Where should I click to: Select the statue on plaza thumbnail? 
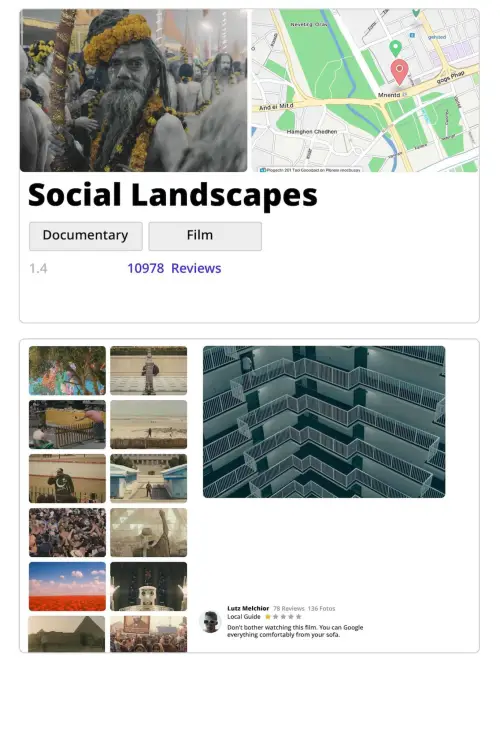[x=149, y=371]
